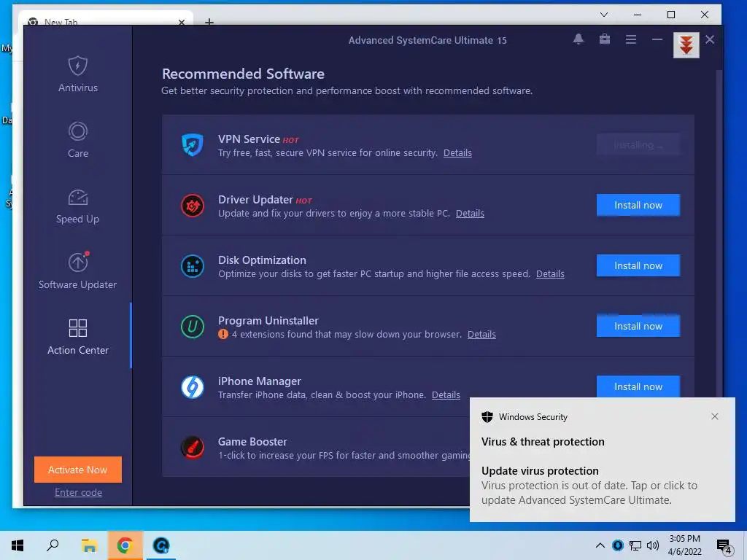
Task: Click the Activate Now button
Action: point(77,470)
